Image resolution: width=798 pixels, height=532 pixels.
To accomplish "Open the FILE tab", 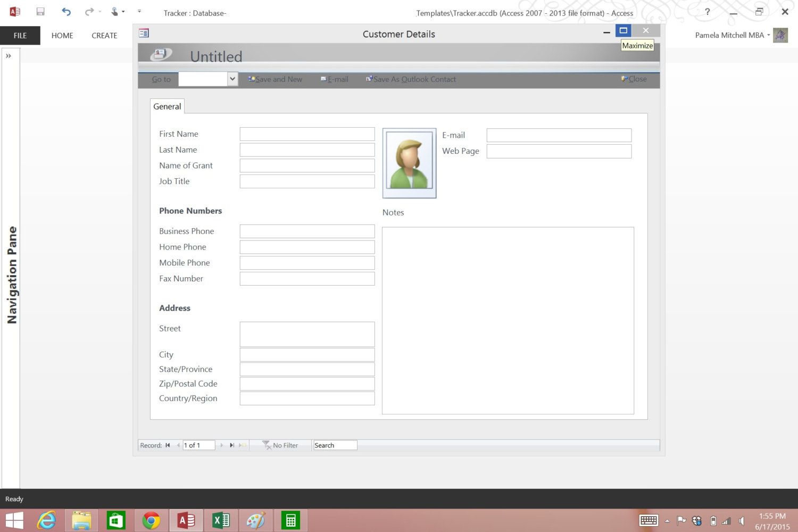I will [x=20, y=36].
